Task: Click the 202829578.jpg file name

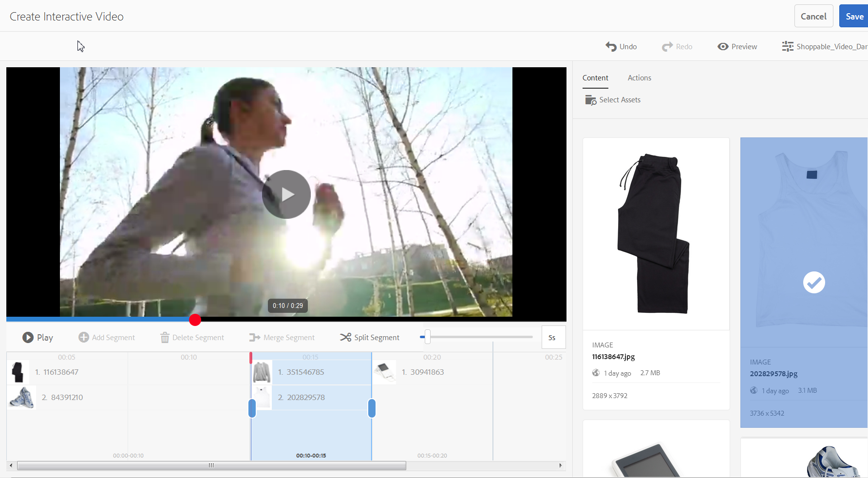Action: click(x=774, y=374)
